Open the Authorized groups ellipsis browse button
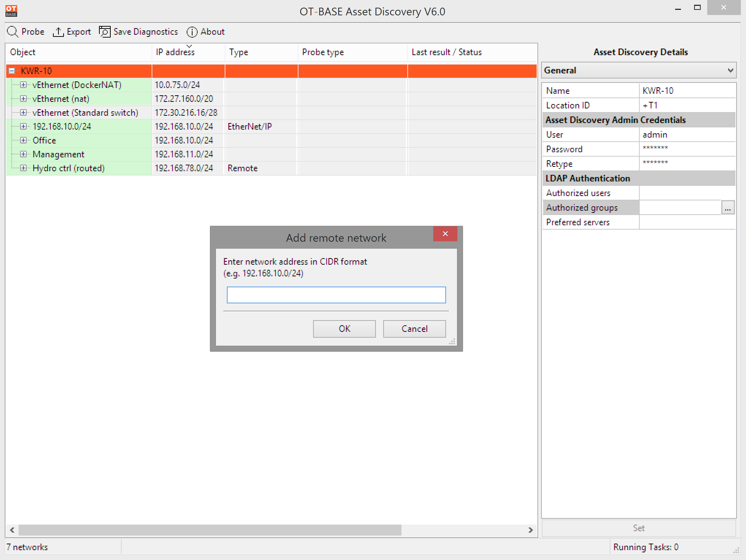The height and width of the screenshot is (560, 746). 728,208
